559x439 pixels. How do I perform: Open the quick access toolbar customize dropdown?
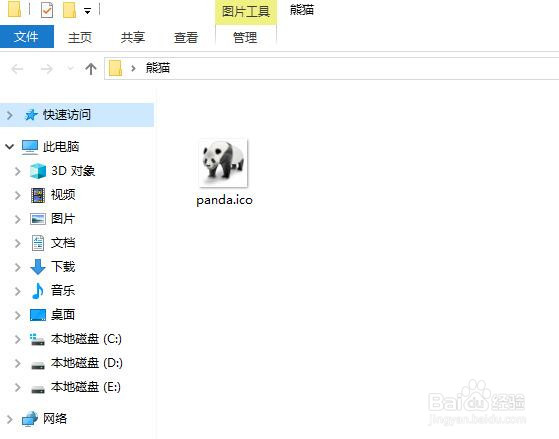point(87,11)
